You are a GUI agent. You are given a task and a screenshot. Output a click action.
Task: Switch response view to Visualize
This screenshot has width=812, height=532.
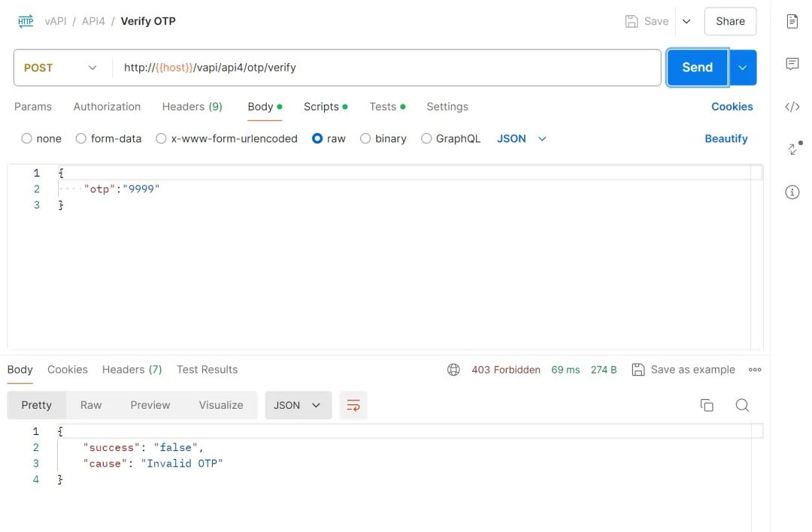click(221, 405)
